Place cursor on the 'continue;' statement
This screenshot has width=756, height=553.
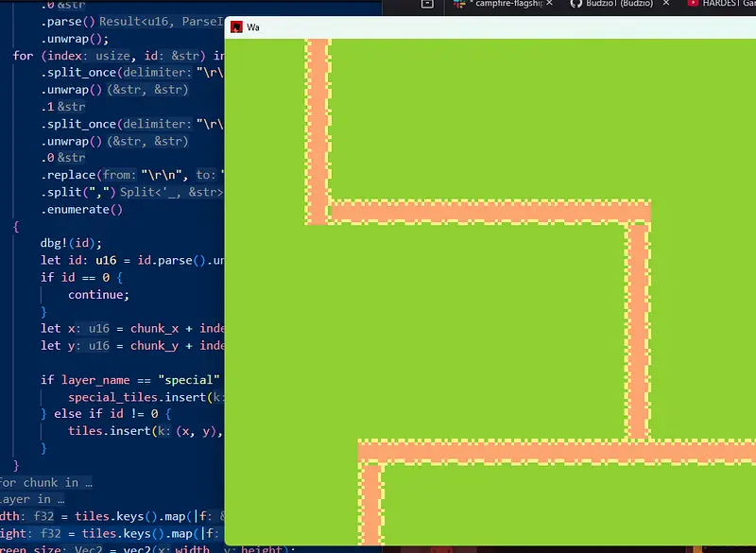(x=98, y=294)
